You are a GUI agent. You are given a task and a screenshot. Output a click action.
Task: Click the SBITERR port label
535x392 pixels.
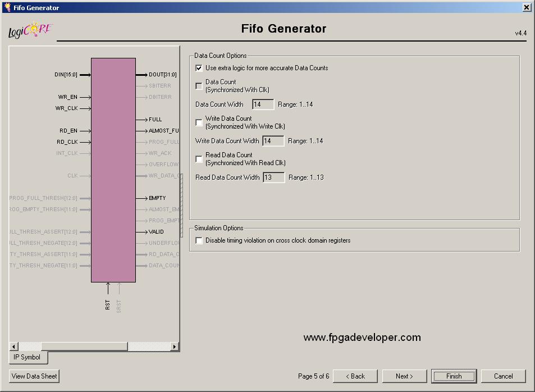click(x=160, y=86)
